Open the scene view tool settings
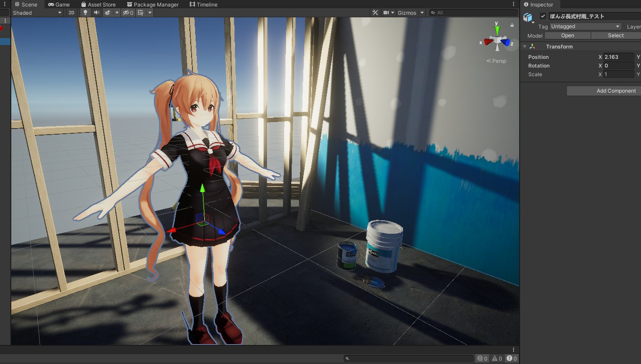Screen dimensions: 641x364 pyautogui.click(x=375, y=13)
